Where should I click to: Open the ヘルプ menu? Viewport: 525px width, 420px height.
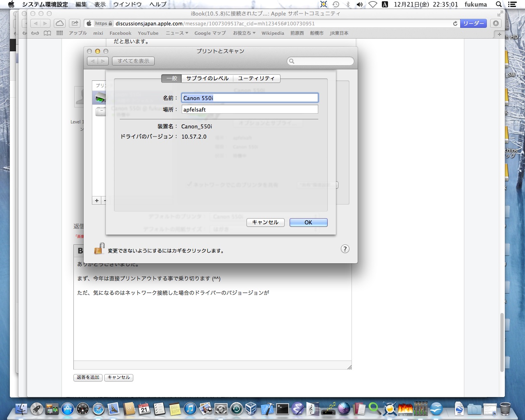tap(158, 5)
